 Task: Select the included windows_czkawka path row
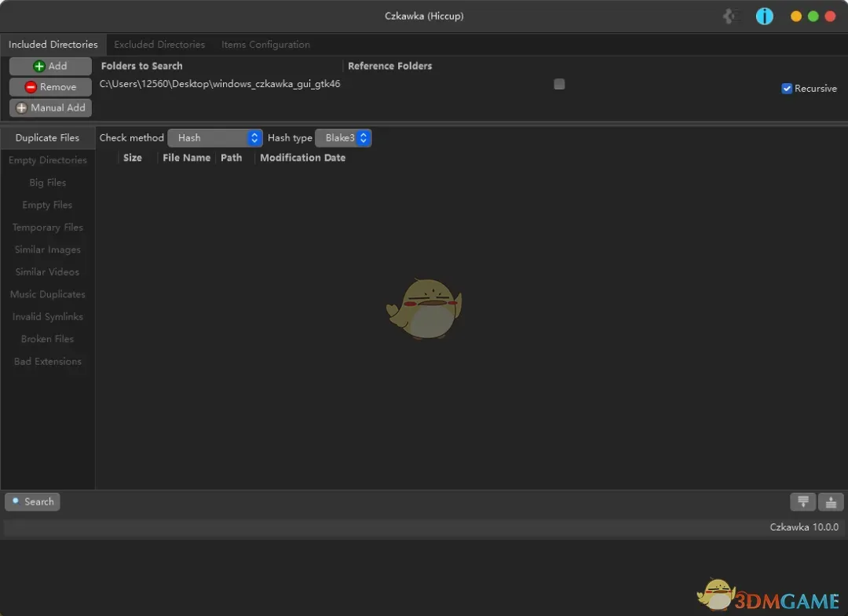point(221,83)
